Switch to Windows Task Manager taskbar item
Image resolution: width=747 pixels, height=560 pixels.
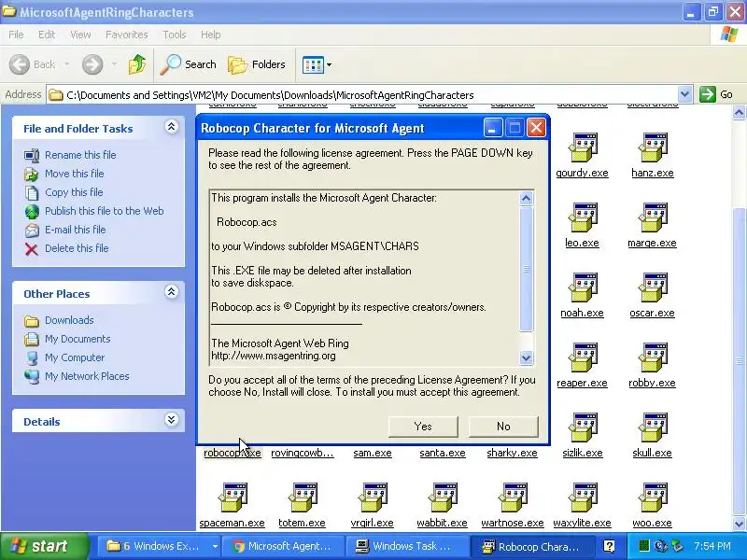[406, 546]
